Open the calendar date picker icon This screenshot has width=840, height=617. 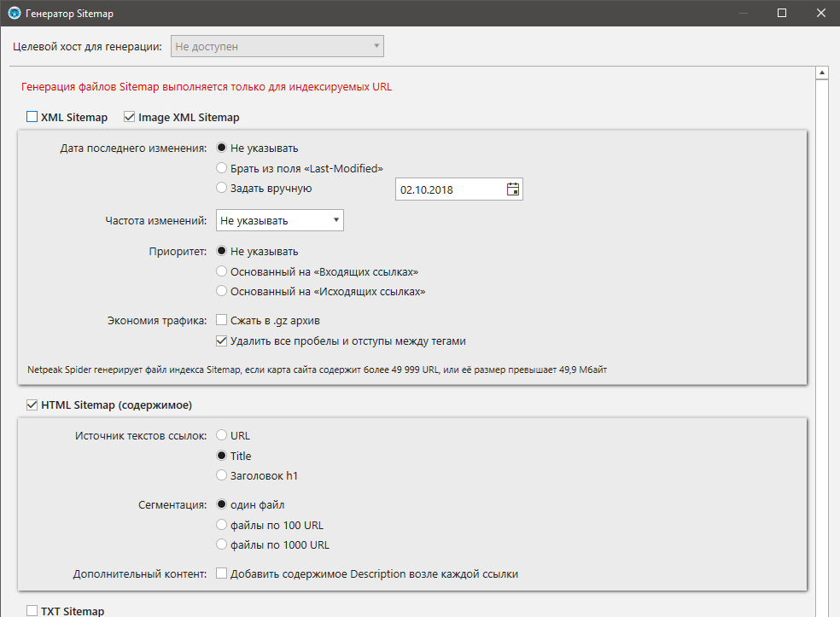(x=513, y=189)
